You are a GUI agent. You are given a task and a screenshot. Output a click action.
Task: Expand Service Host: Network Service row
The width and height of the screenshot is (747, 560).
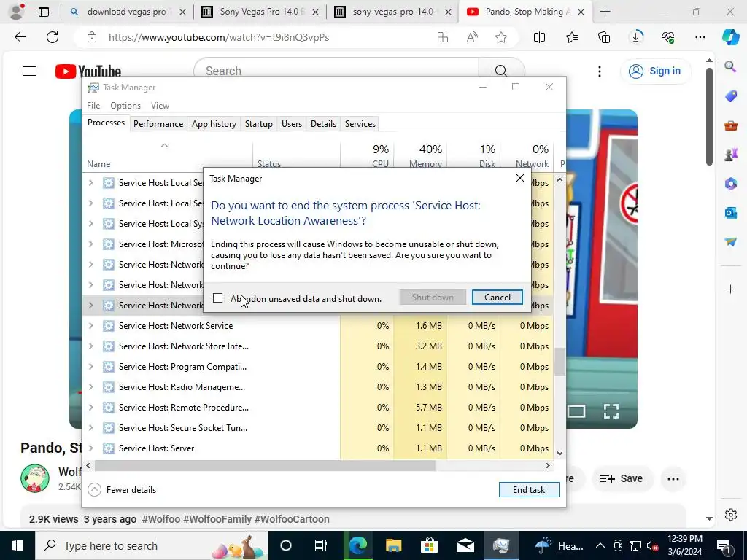pos(90,326)
